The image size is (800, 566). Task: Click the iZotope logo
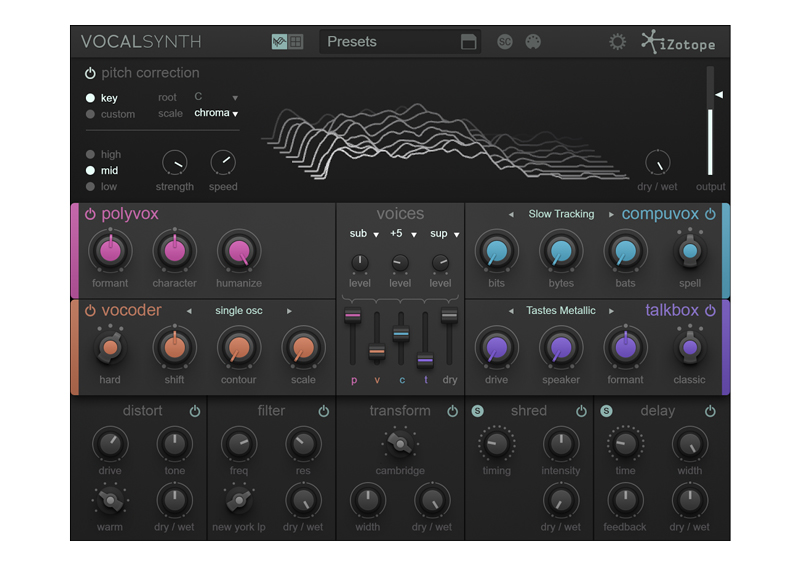(x=678, y=42)
